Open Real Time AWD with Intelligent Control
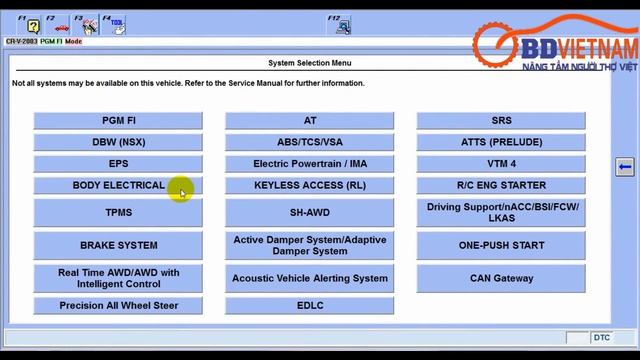Image resolution: width=640 pixels, height=360 pixels. coord(118,278)
